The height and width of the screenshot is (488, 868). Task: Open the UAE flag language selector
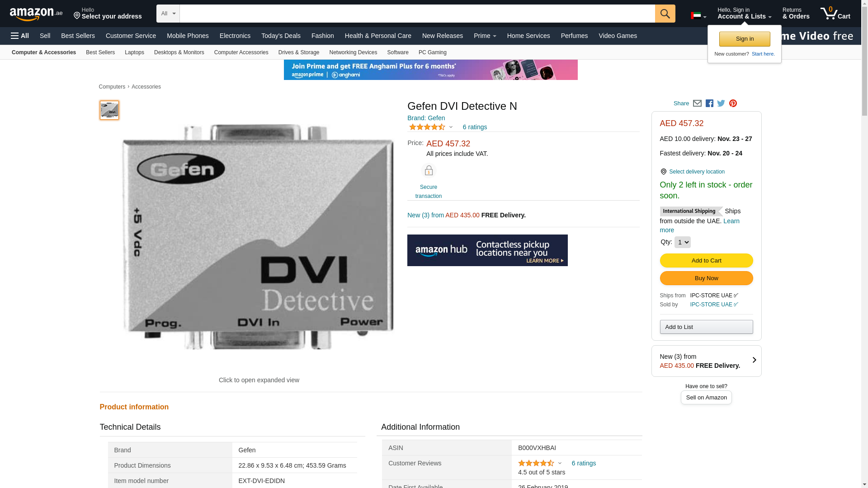point(698,16)
